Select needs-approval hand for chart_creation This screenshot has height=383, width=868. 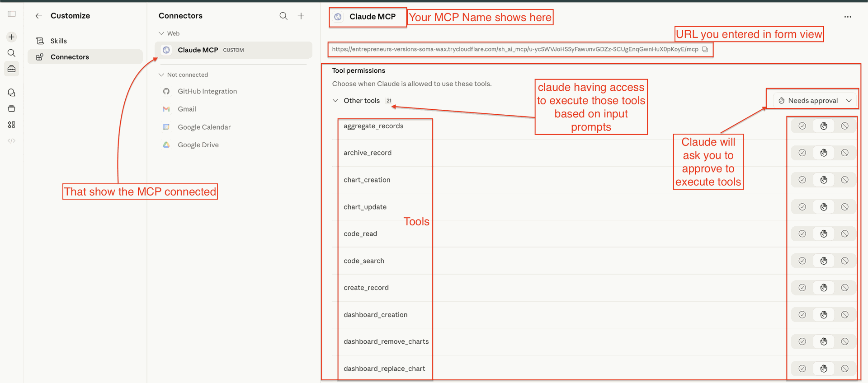(824, 180)
